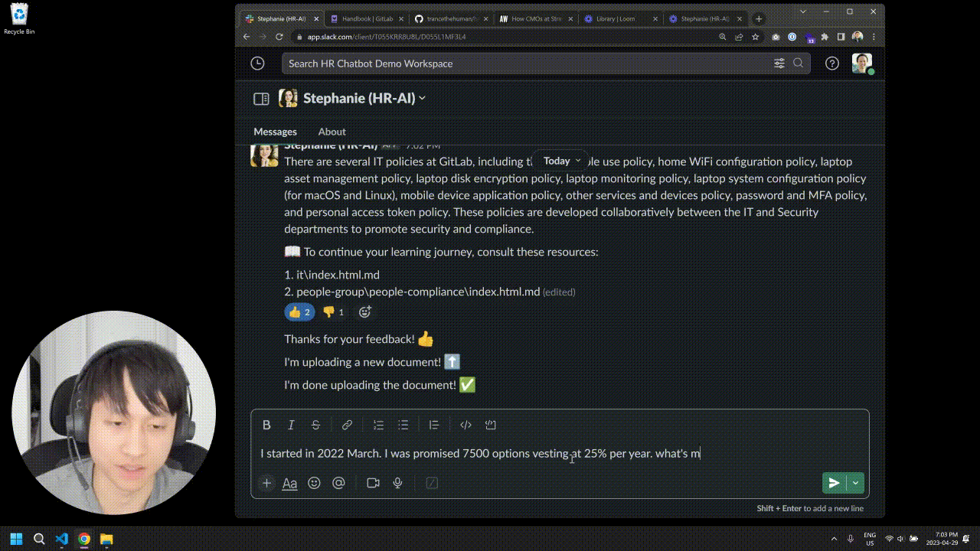The image size is (980, 551).
Task: Show hidden system tray icons
Action: 834,539
